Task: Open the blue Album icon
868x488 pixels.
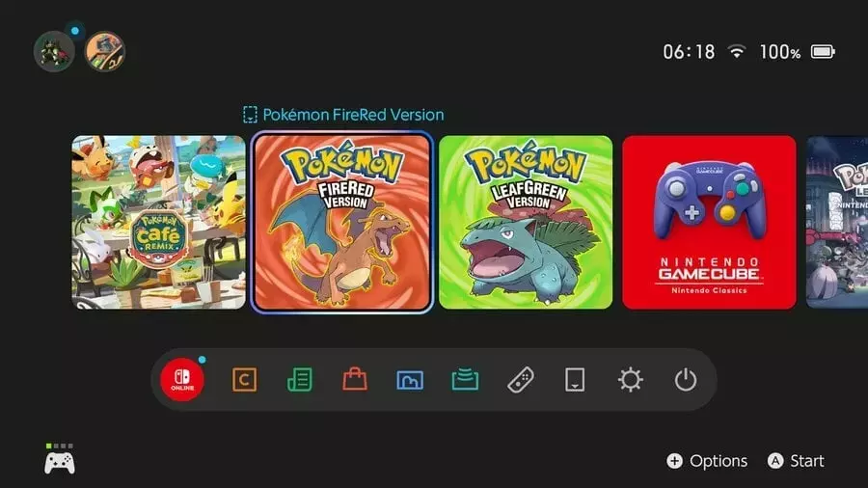Action: click(410, 380)
